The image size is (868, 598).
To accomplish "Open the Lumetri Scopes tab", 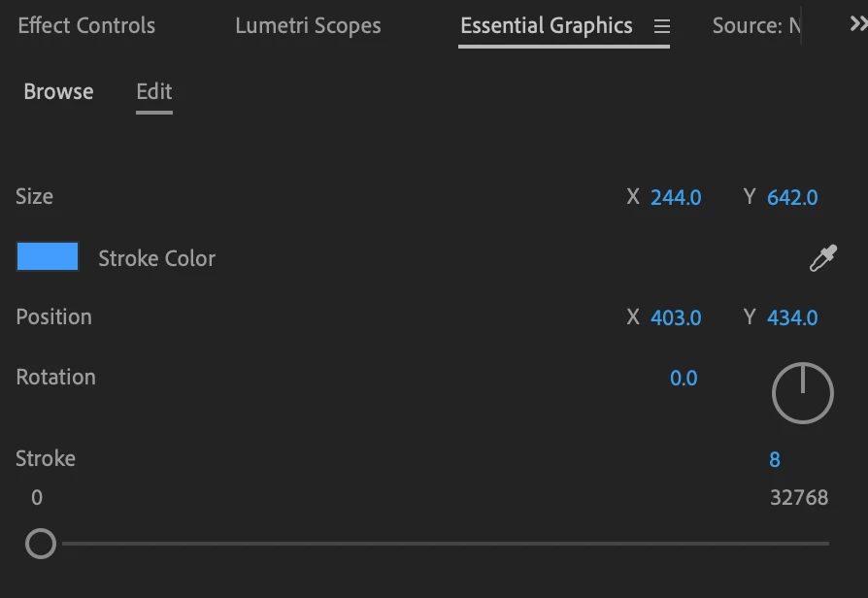I will coord(308,26).
